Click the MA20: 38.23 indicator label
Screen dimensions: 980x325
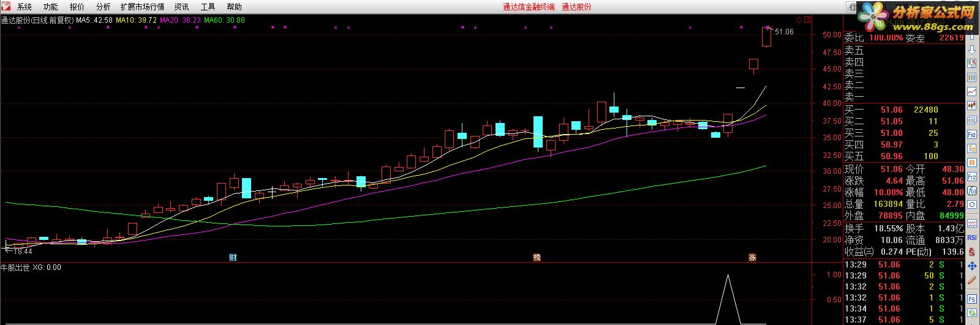[x=181, y=20]
